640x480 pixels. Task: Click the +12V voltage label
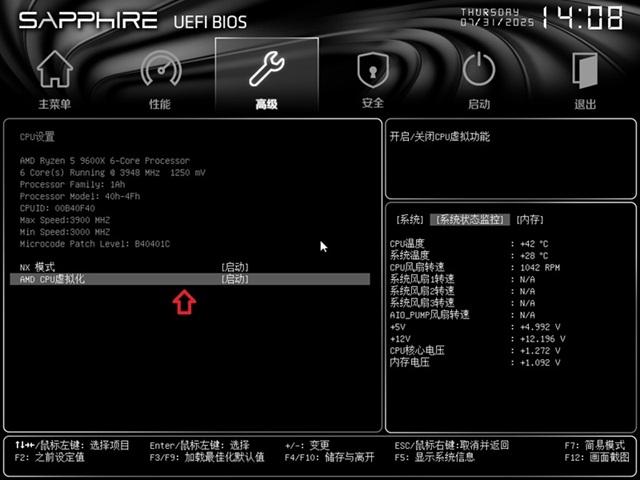tap(400, 339)
